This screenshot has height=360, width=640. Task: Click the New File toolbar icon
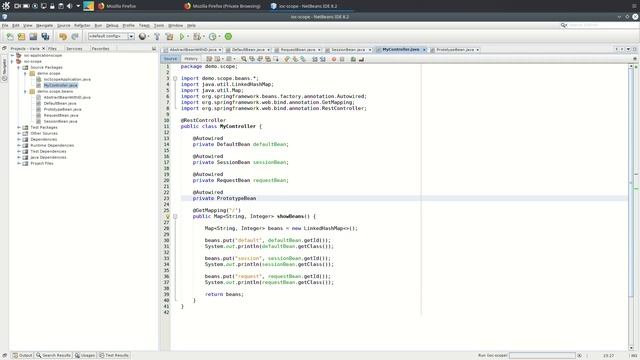pyautogui.click(x=10, y=37)
